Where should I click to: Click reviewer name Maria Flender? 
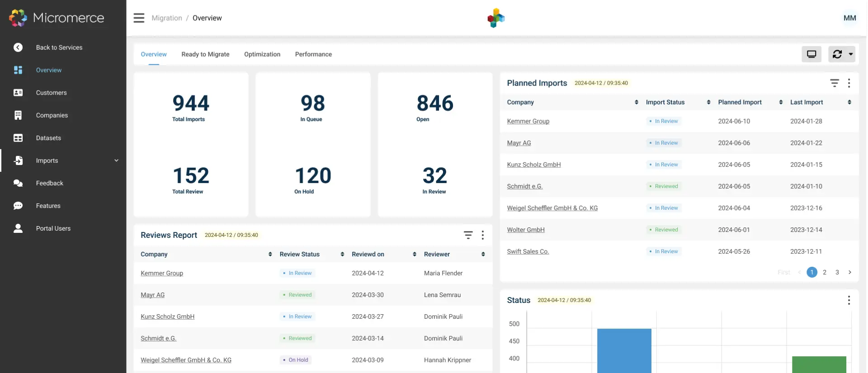(x=443, y=273)
